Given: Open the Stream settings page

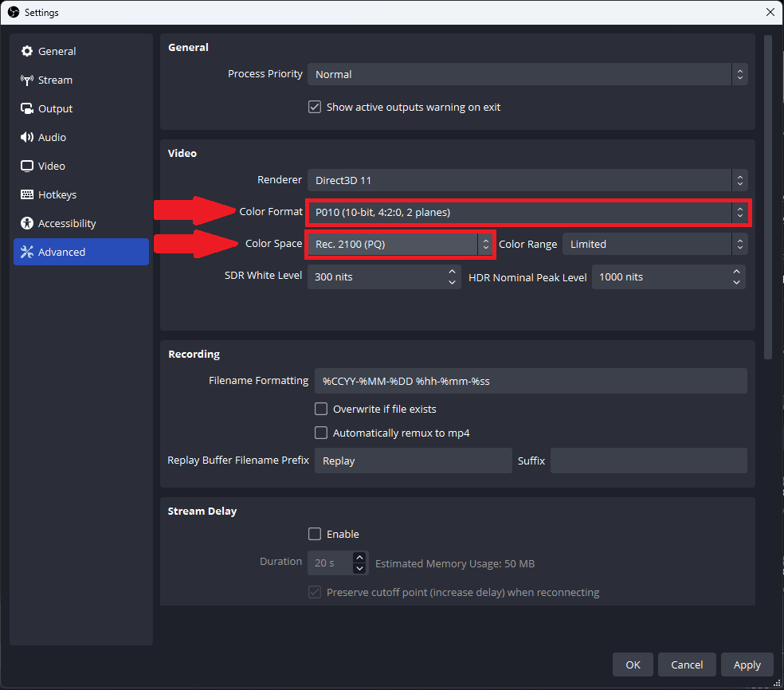Looking at the screenshot, I should point(81,80).
